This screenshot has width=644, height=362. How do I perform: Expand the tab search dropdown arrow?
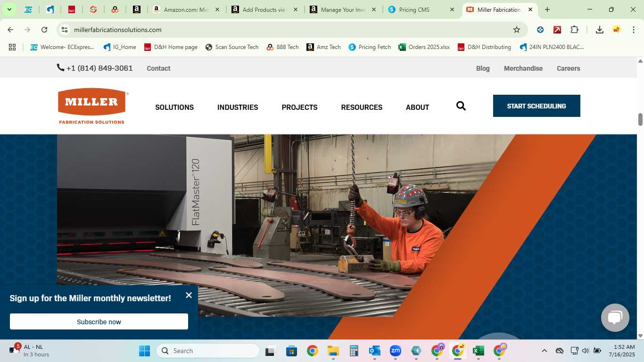click(x=9, y=9)
